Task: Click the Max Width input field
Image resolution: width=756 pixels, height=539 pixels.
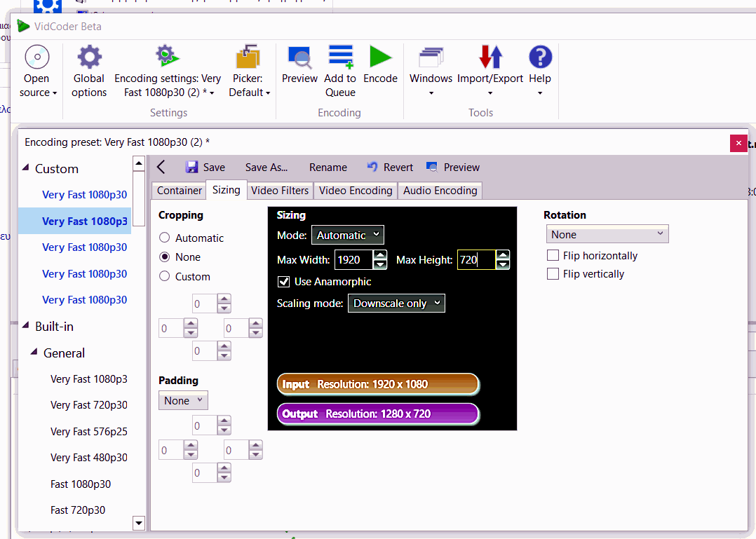Action: pos(353,259)
